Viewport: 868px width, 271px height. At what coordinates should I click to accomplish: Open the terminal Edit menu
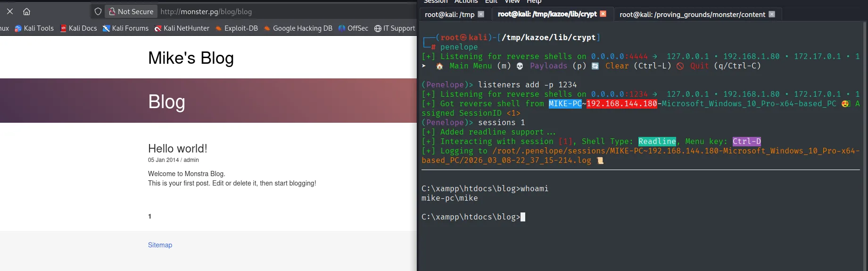pyautogui.click(x=491, y=1)
